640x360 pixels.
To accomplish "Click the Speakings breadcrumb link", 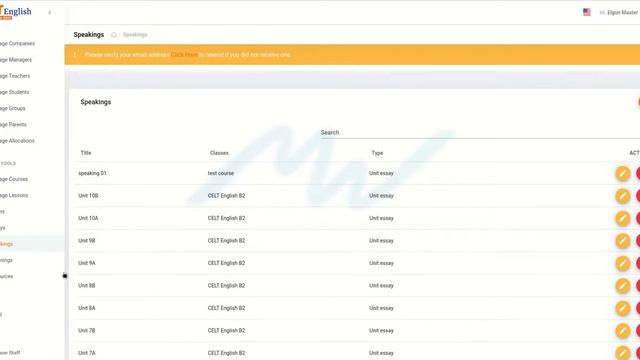I will 135,35.
